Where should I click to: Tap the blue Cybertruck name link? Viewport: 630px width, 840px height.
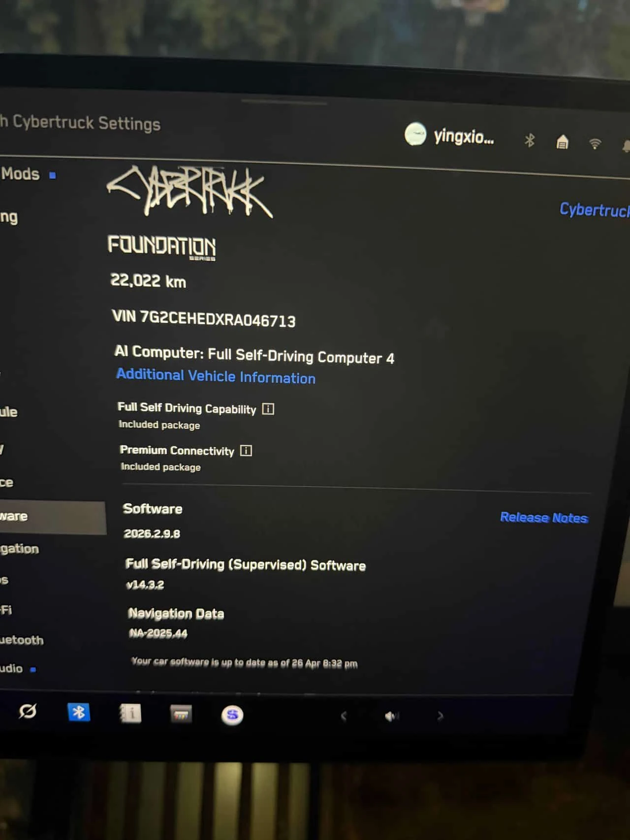coord(595,210)
